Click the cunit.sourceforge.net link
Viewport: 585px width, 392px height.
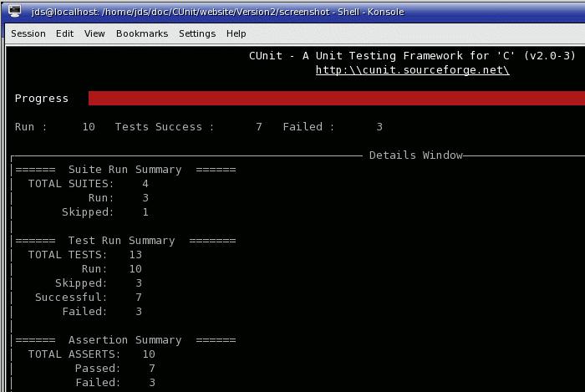click(x=412, y=69)
